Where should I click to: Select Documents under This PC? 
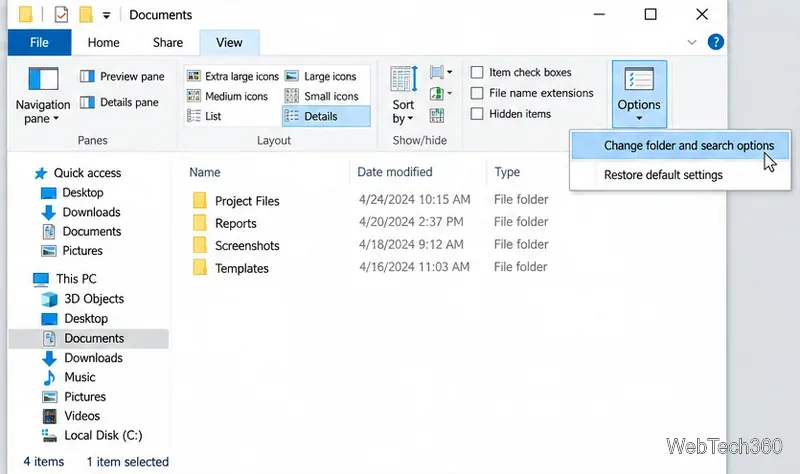tap(88, 339)
